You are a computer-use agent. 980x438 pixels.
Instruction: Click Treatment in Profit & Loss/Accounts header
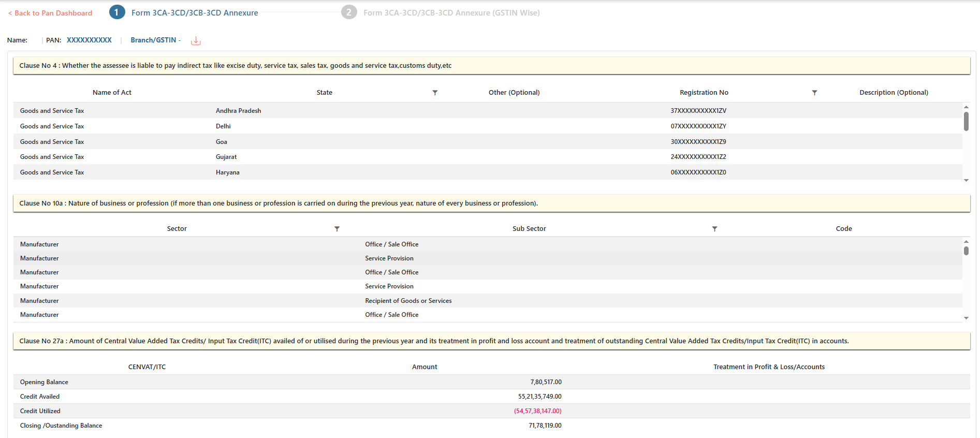click(x=769, y=367)
